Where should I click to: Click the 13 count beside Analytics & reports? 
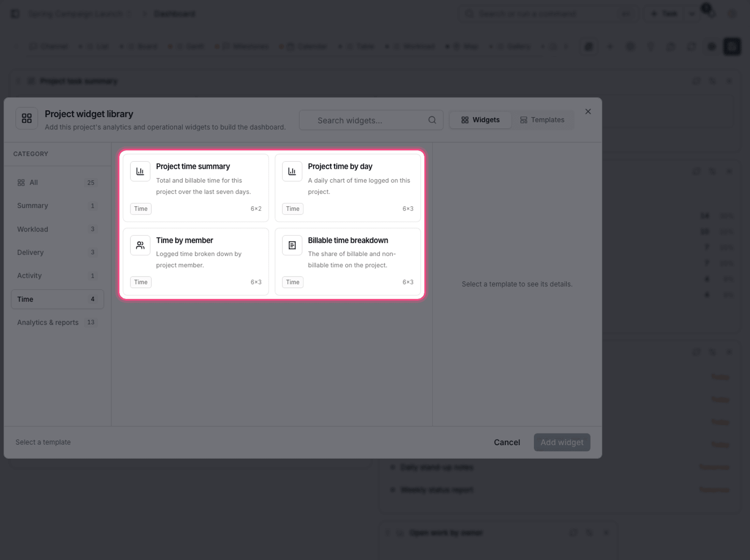point(91,322)
